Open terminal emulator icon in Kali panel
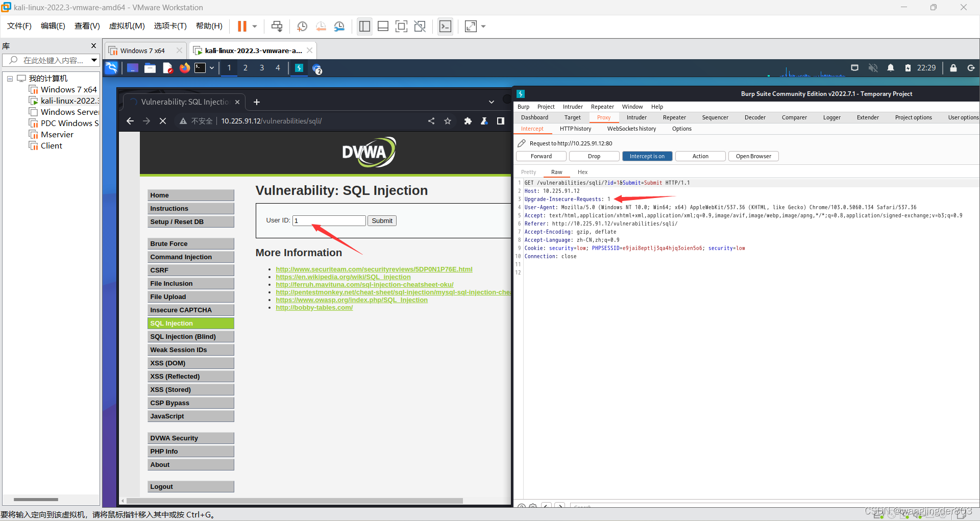The height and width of the screenshot is (521, 980). click(200, 68)
